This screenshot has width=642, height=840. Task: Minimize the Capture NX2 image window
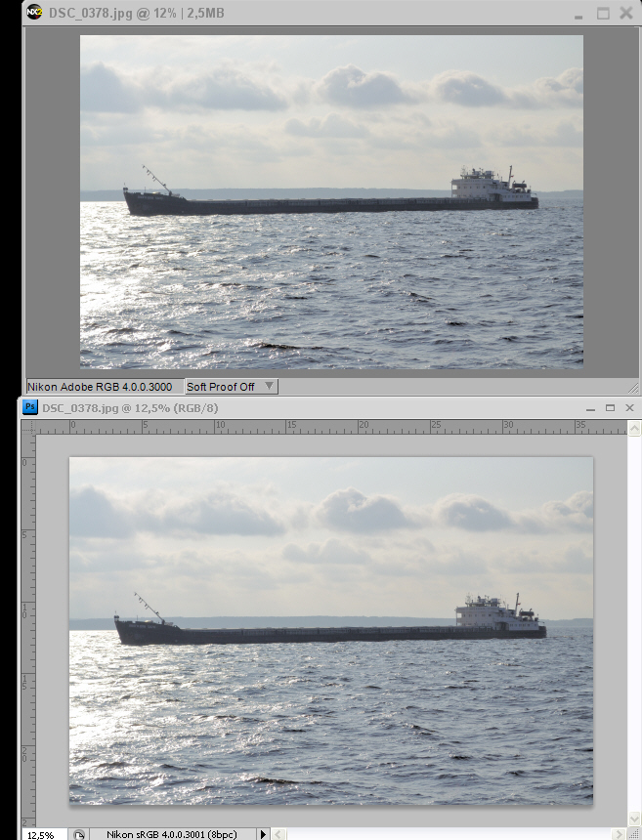click(578, 16)
